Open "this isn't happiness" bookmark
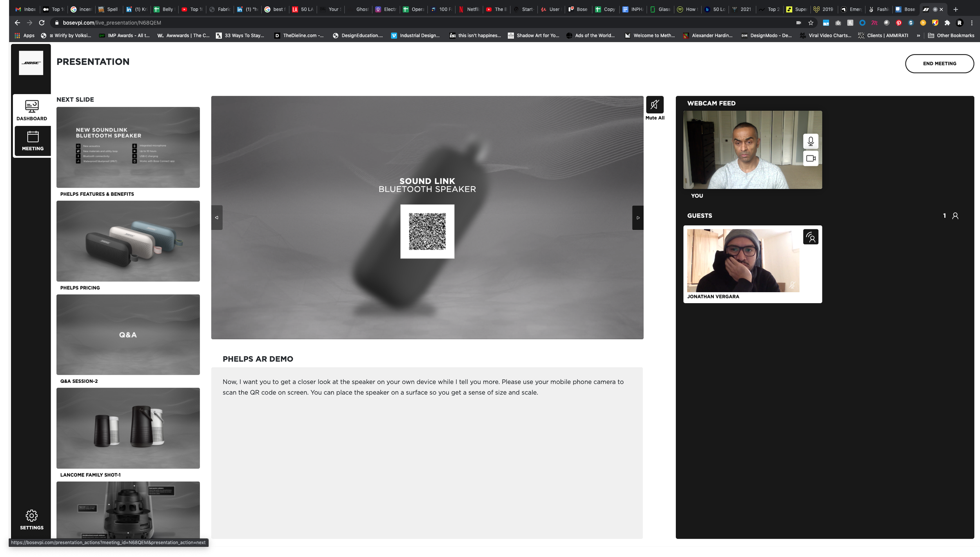Screen dimensions: 980x557 point(475,35)
